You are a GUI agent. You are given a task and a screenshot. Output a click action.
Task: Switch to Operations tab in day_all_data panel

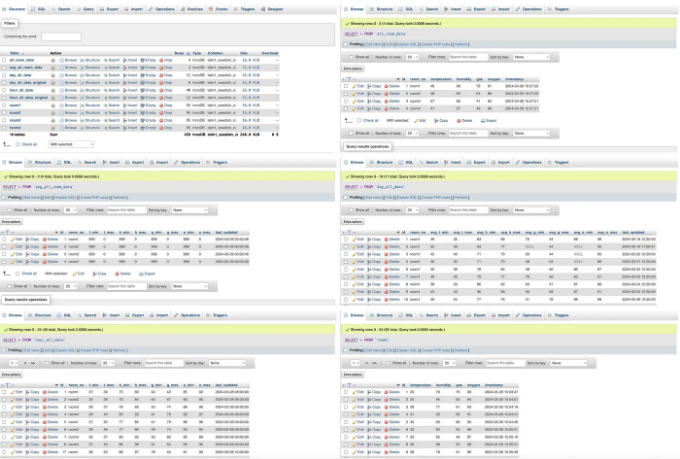(529, 162)
